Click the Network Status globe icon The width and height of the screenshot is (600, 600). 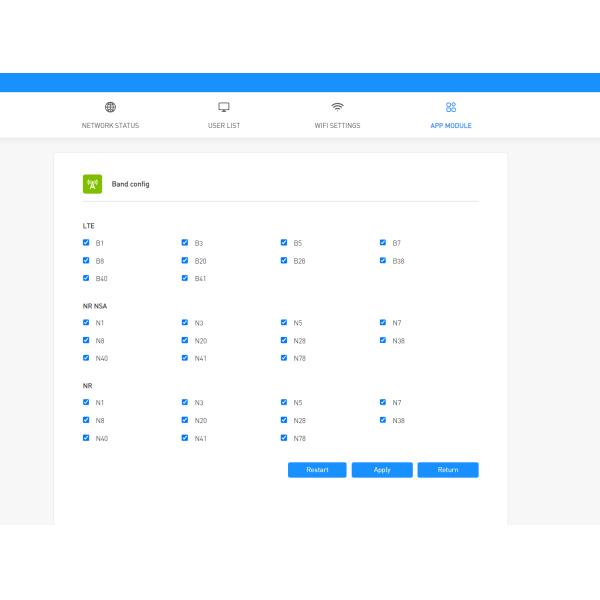(x=110, y=107)
